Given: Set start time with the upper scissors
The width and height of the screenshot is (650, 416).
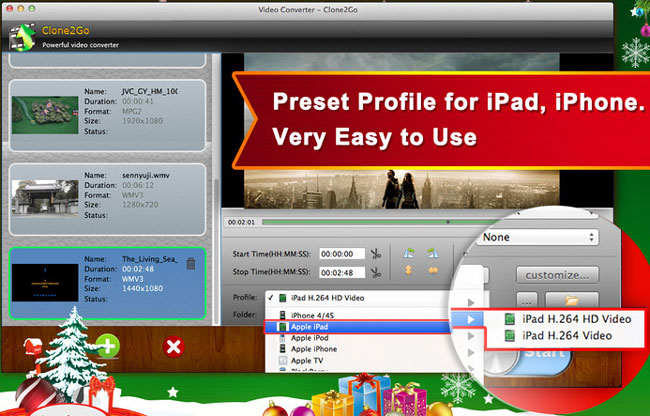Looking at the screenshot, I should pyautogui.click(x=376, y=254).
